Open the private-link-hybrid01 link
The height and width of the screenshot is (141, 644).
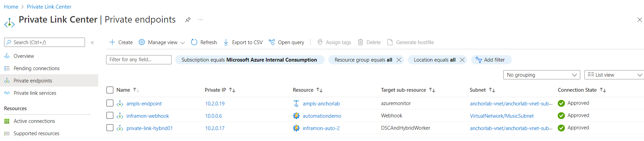pos(150,128)
